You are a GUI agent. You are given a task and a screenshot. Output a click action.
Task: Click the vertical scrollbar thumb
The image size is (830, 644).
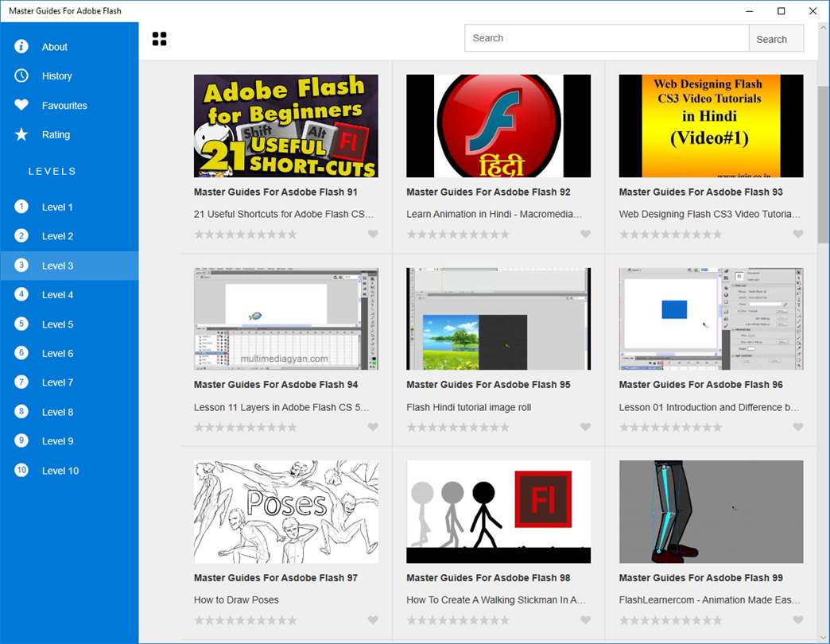pyautogui.click(x=823, y=164)
